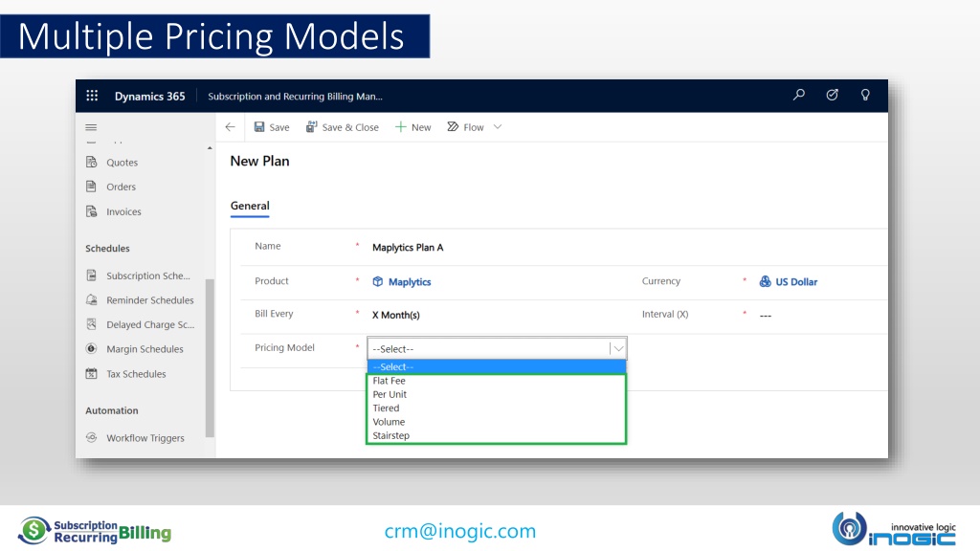Click the Flow icon in command bar

453,127
